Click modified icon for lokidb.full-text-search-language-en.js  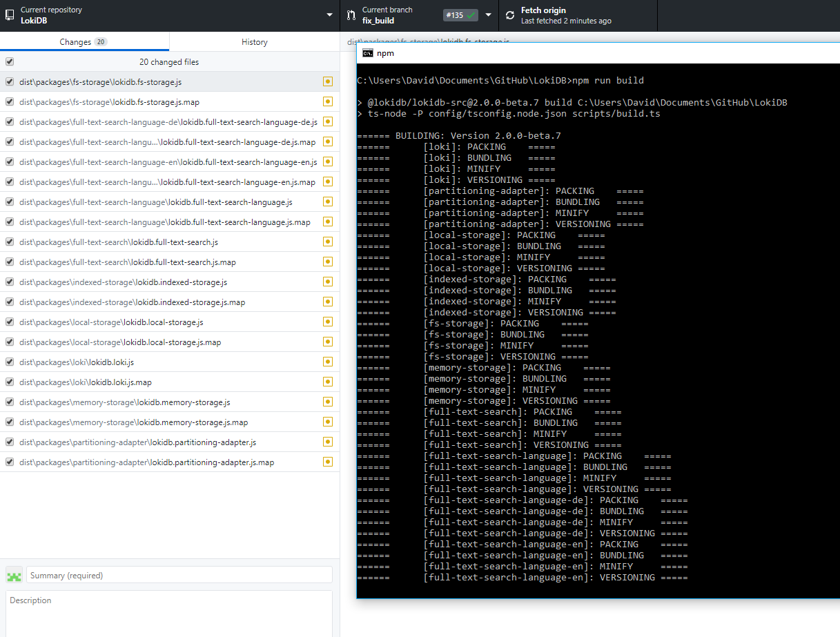327,161
